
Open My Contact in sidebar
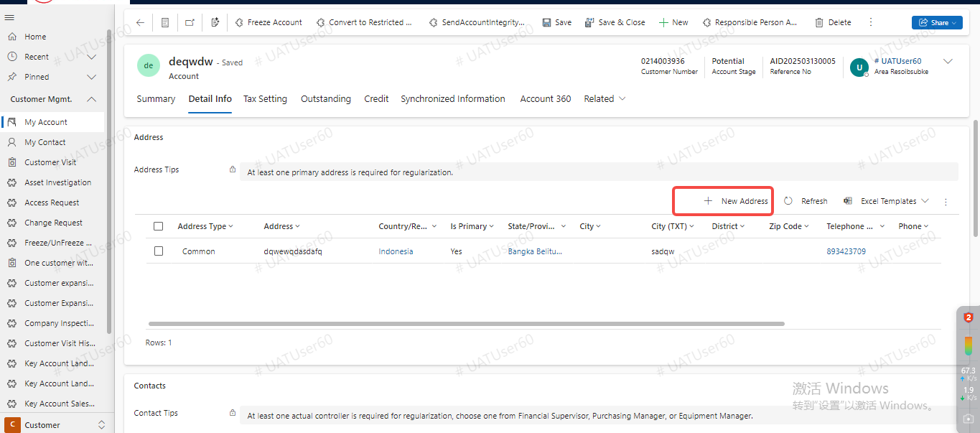45,142
